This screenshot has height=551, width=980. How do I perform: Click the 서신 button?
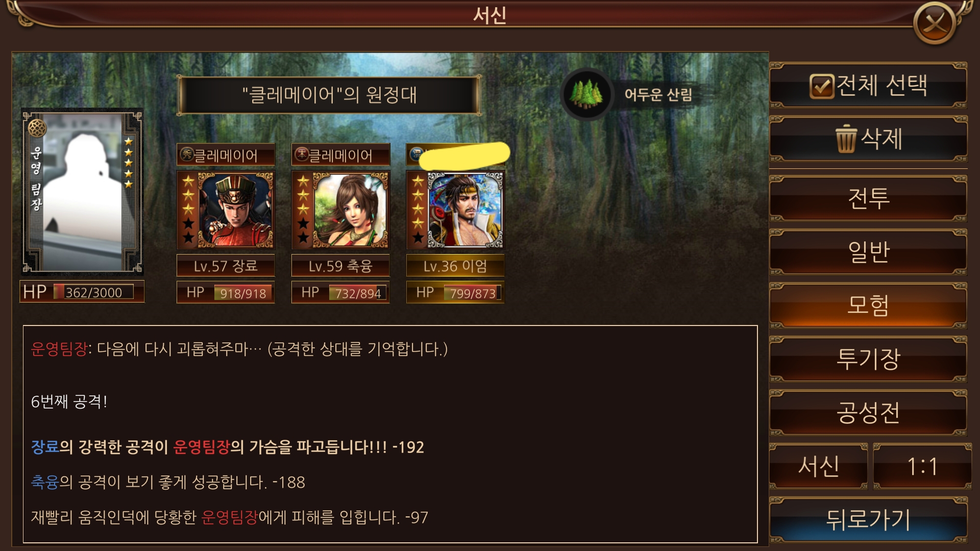(819, 466)
